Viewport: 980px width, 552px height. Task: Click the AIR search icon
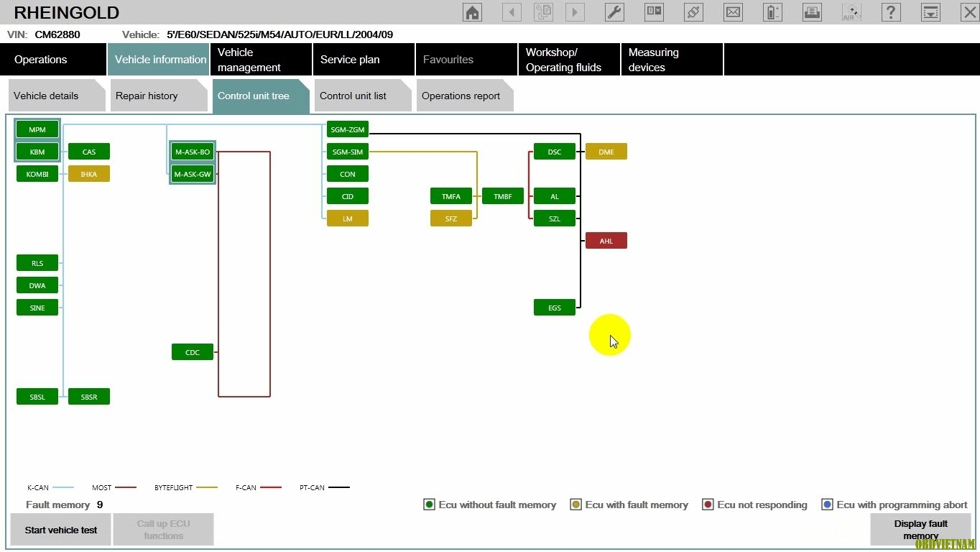tap(851, 12)
